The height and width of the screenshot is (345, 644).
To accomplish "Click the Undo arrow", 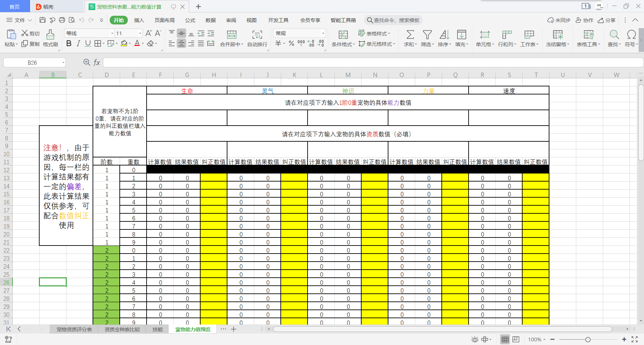I will tap(82, 20).
